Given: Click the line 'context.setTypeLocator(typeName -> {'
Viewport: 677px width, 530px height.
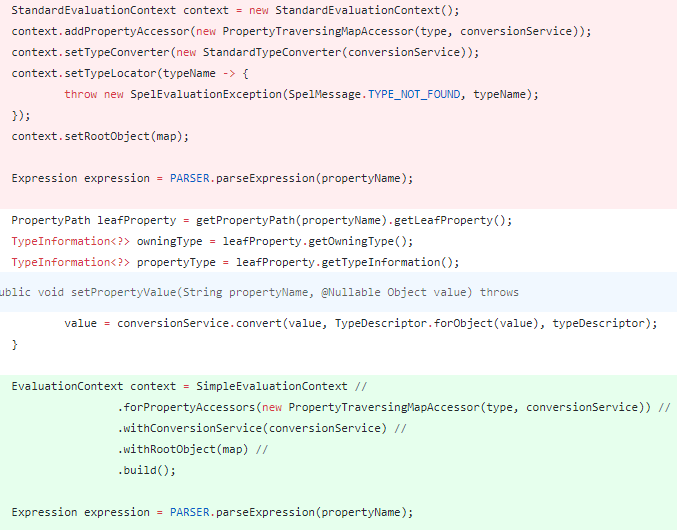Looking at the screenshot, I should [130, 73].
